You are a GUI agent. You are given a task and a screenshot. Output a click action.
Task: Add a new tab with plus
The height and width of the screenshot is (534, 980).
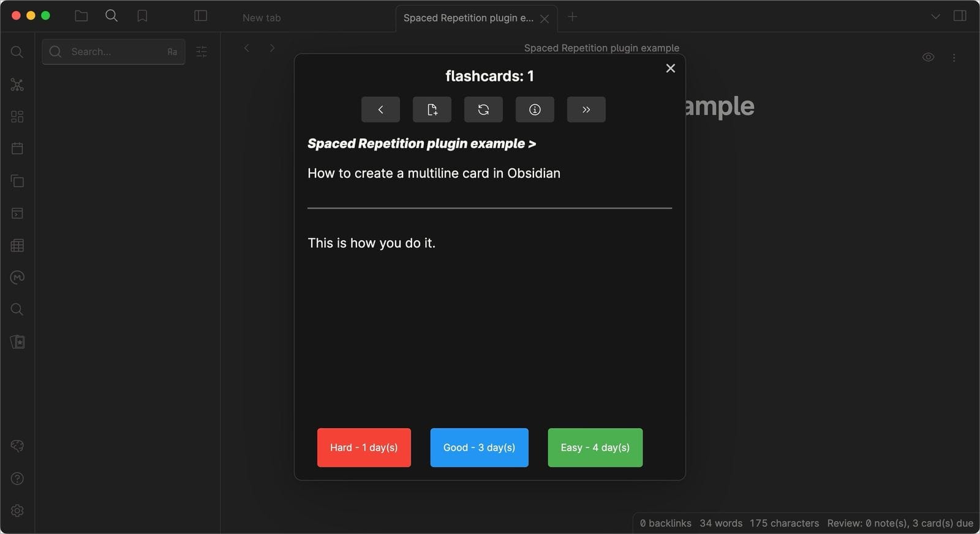coord(572,17)
